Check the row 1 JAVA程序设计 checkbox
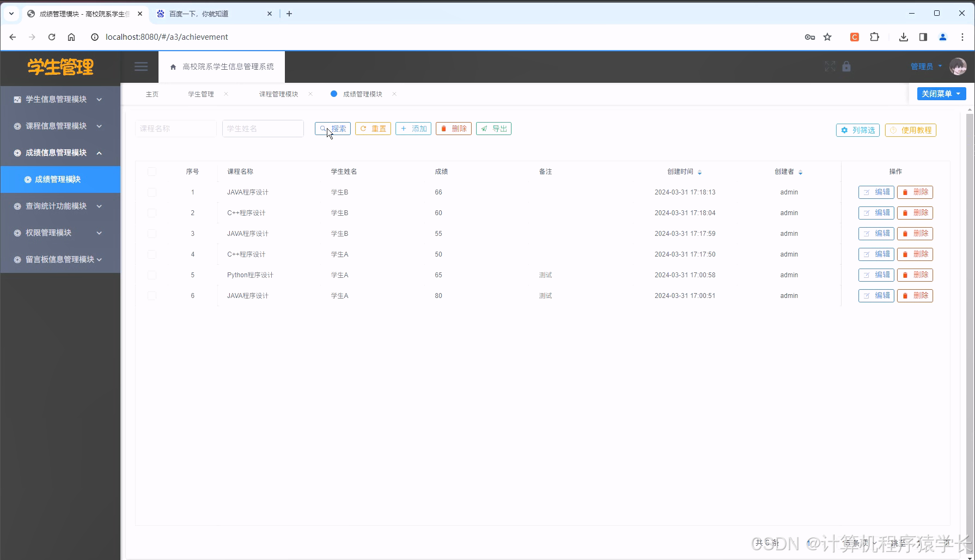The height and width of the screenshot is (560, 975). 151,192
